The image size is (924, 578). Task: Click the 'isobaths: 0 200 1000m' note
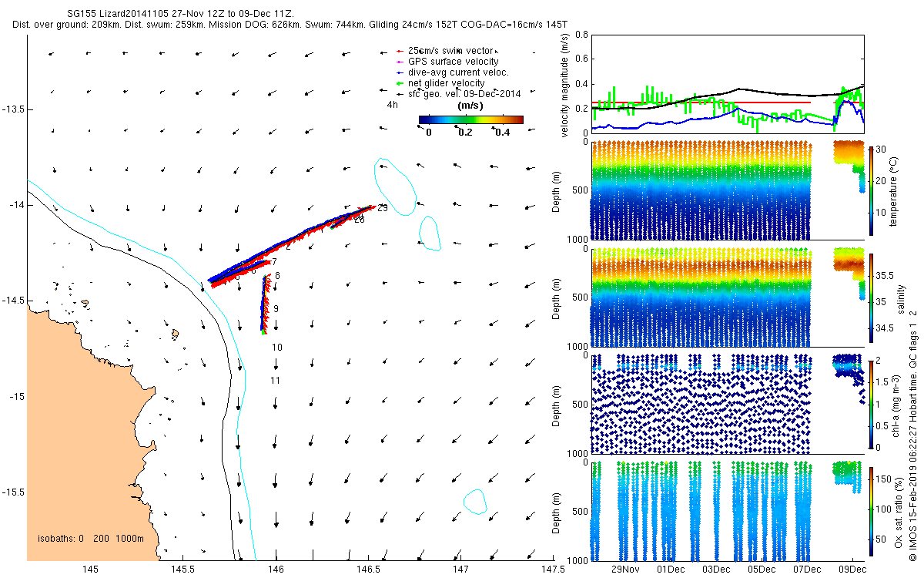click(x=91, y=538)
